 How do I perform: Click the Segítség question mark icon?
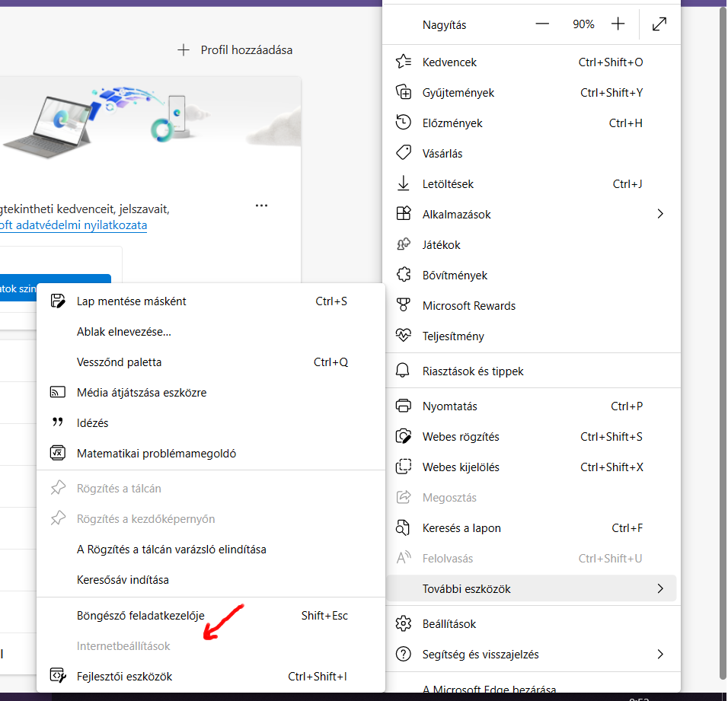click(x=403, y=654)
